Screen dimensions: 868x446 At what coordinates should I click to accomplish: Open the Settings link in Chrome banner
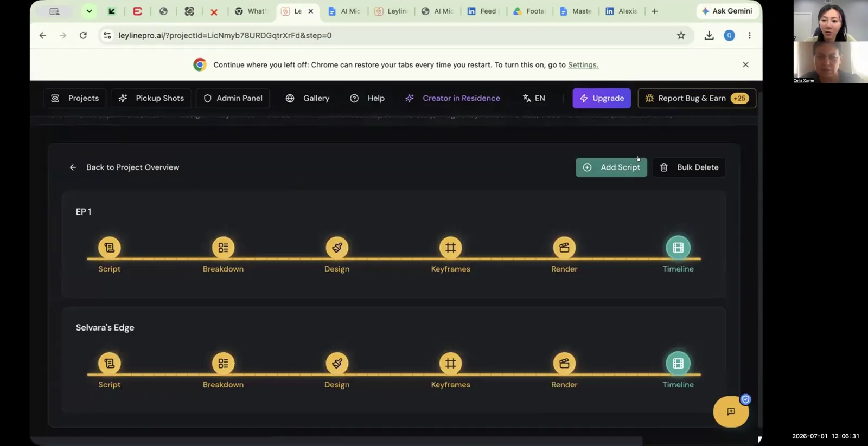583,64
